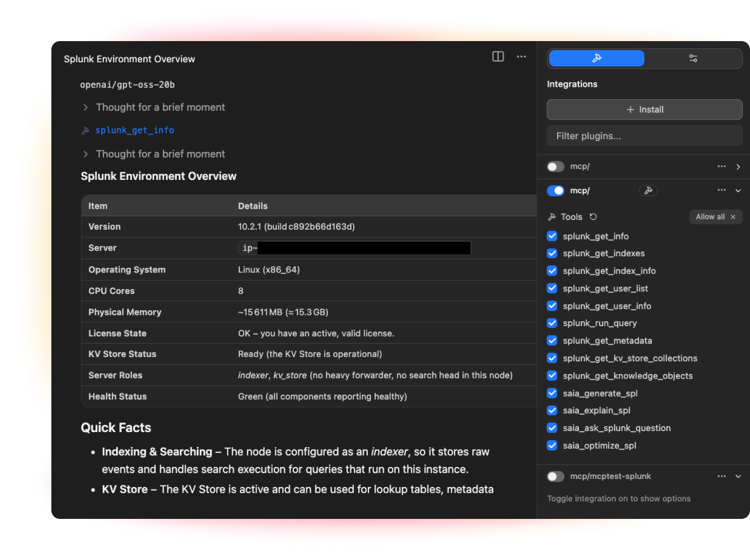The image size is (750, 560).
Task: Select the 'Linux (x86_64)' cell
Action: coord(269,270)
